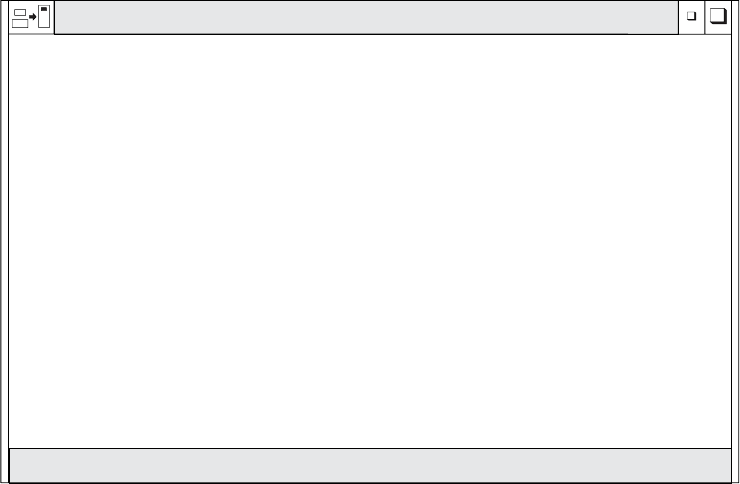This screenshot has height=484, width=740.
Task: Click the tall rectangle in the system menu icon
Action: point(44,17)
